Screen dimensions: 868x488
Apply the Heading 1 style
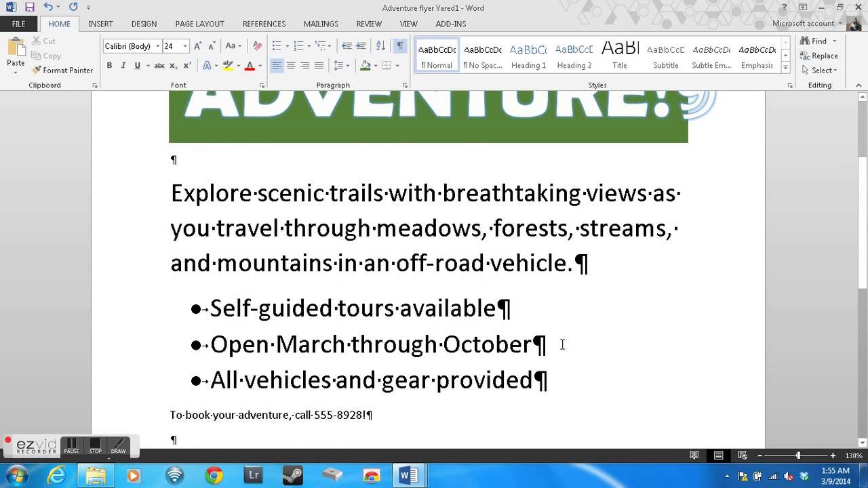pyautogui.click(x=528, y=56)
